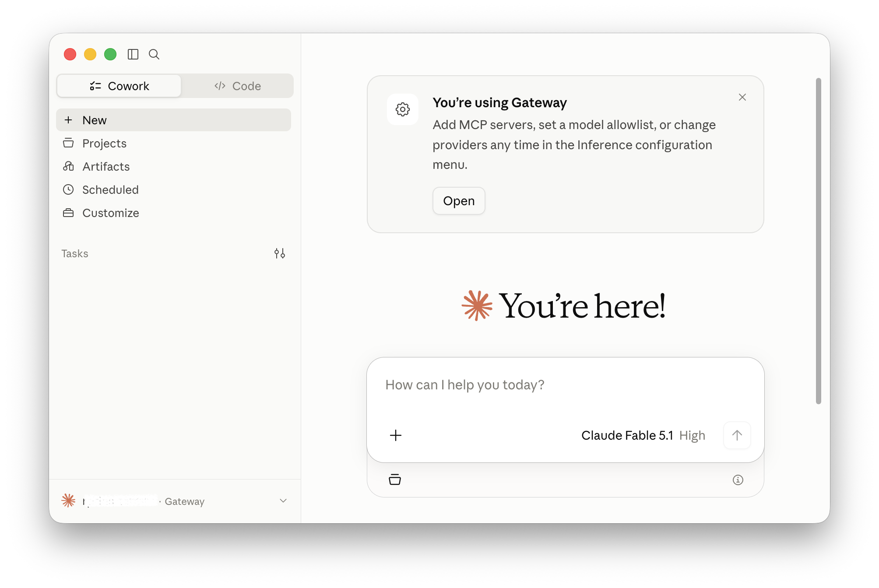Open the Claude Fable 5.1 model selector
The width and height of the screenshot is (879, 588).
(x=627, y=435)
